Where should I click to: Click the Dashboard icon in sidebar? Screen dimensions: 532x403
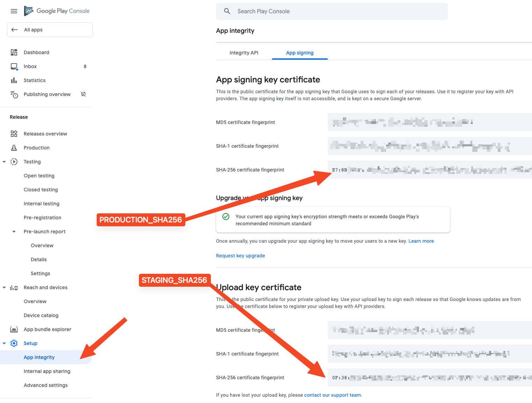click(x=14, y=52)
